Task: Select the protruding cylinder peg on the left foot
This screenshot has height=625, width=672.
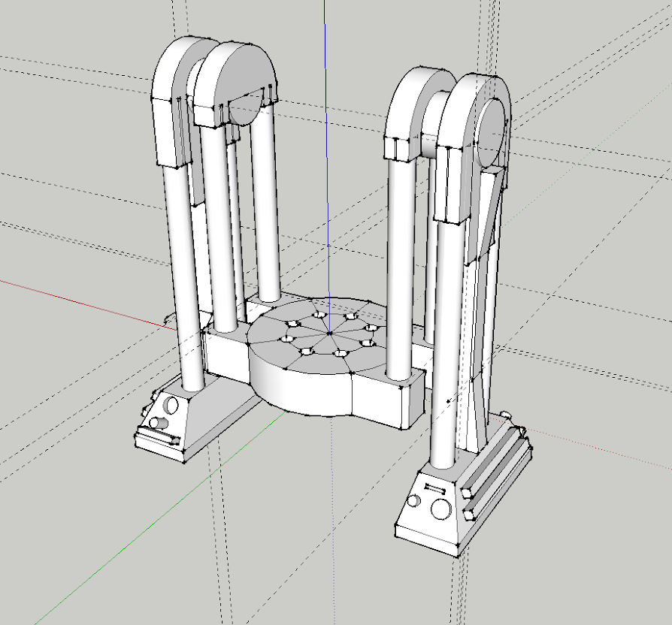Action: [157, 424]
